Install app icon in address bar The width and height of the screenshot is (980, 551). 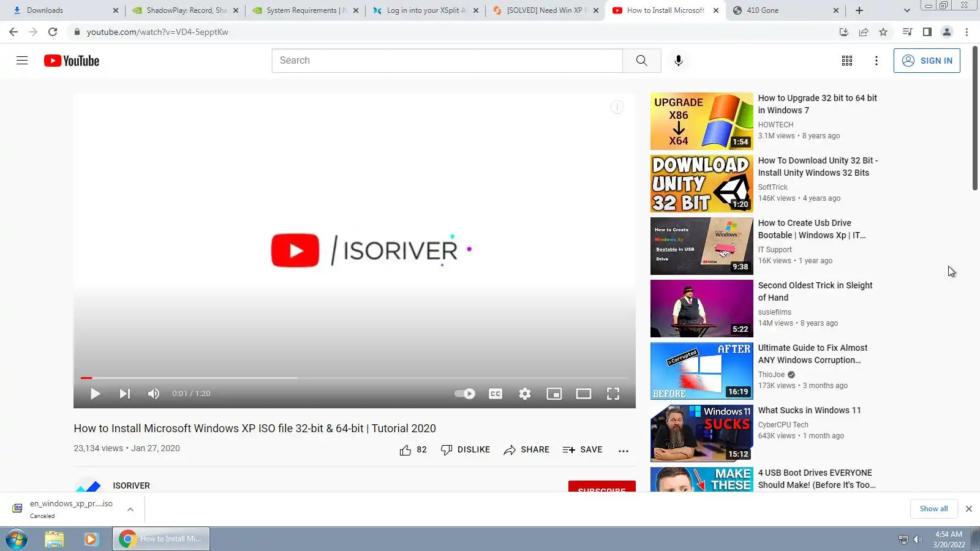(x=843, y=32)
